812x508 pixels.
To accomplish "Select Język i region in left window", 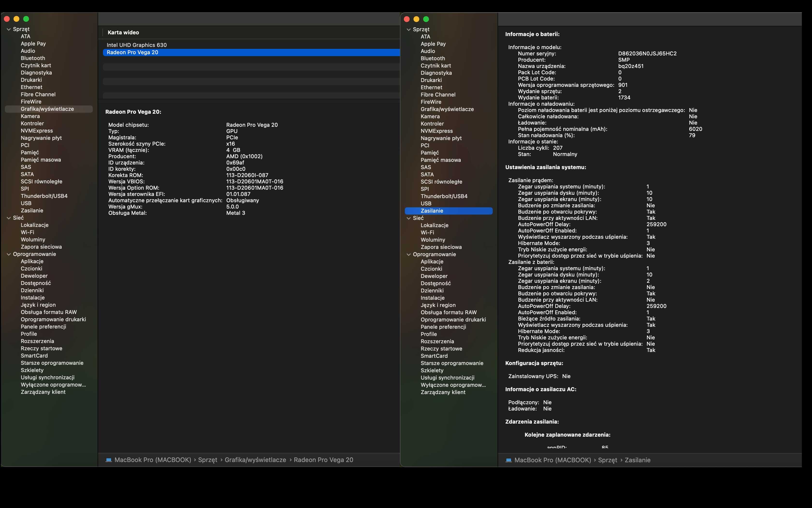I will tap(38, 305).
